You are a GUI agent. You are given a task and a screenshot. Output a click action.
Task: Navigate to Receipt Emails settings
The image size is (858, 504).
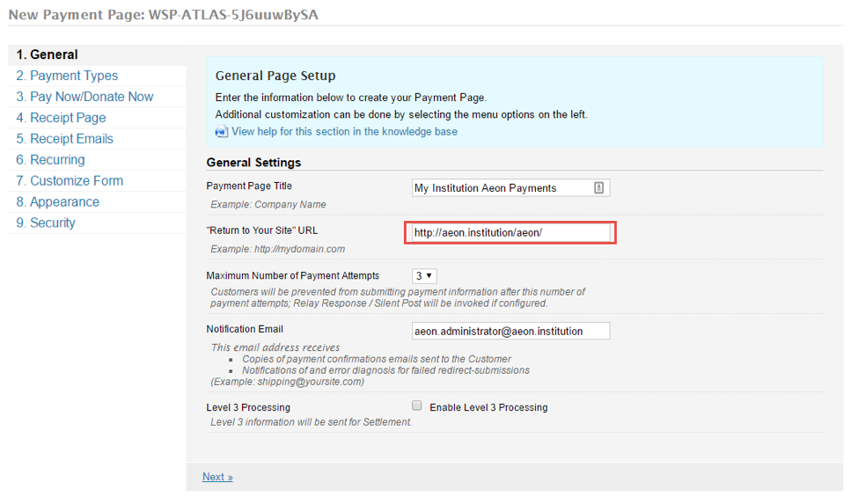tap(64, 139)
